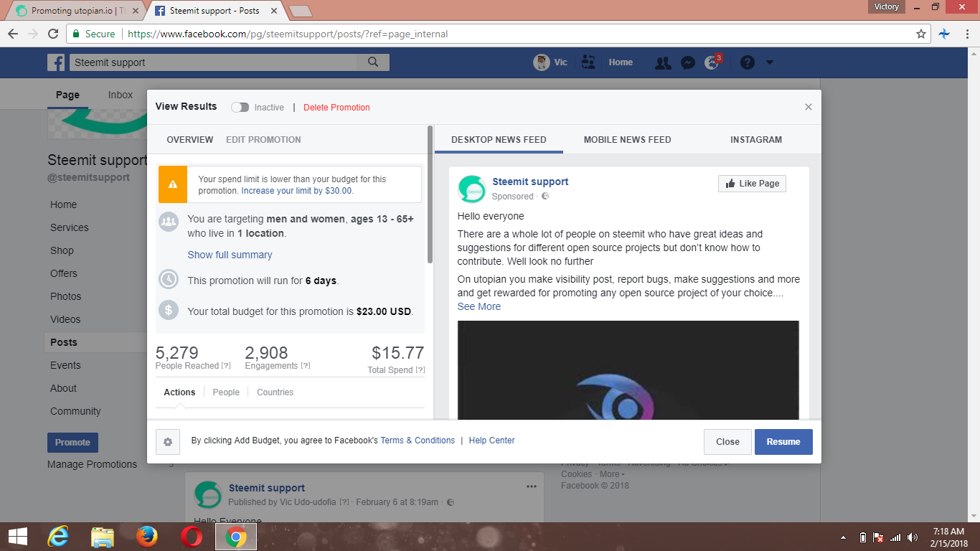Open Facebook notifications via the globe icon

pos(712,62)
